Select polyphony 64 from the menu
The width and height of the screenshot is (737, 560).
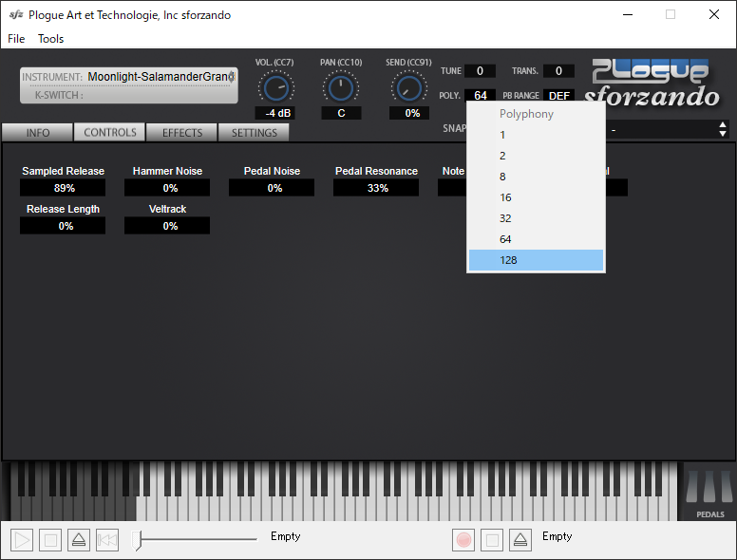click(x=536, y=239)
